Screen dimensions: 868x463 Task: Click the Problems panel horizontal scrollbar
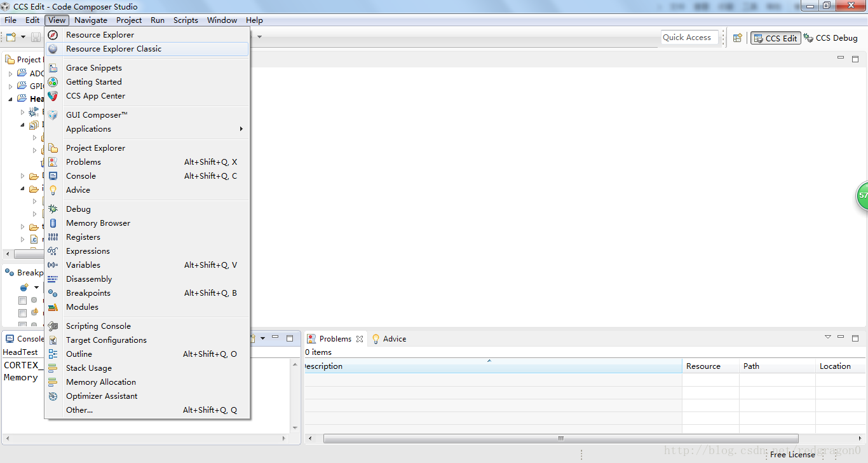pos(561,438)
